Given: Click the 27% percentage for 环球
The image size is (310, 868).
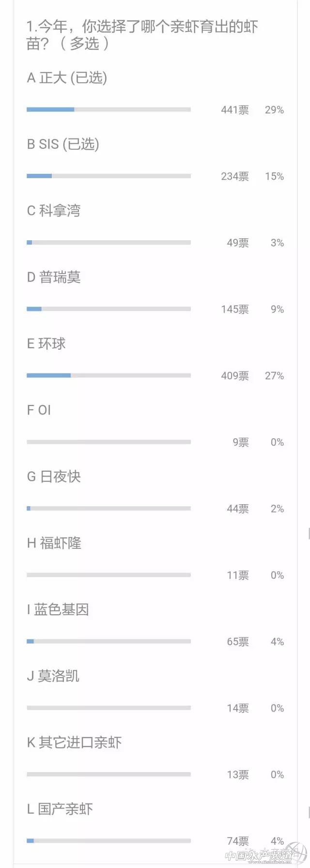Looking at the screenshot, I should (274, 376).
